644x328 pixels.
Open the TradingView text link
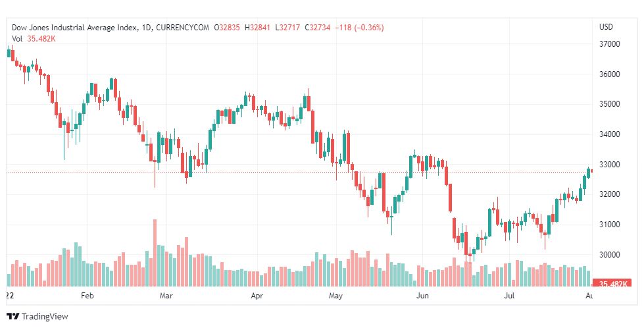(x=44, y=317)
